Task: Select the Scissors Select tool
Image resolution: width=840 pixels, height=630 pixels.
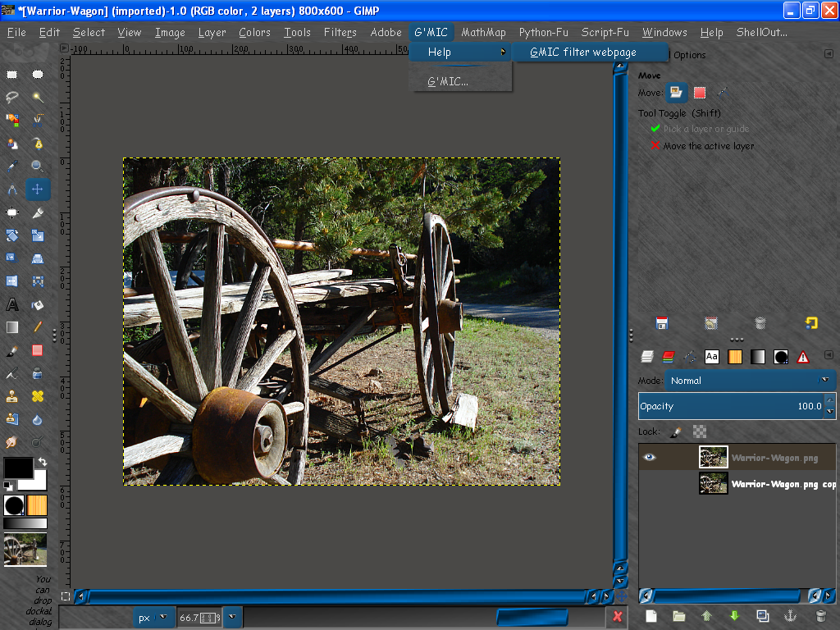Action: [x=38, y=120]
